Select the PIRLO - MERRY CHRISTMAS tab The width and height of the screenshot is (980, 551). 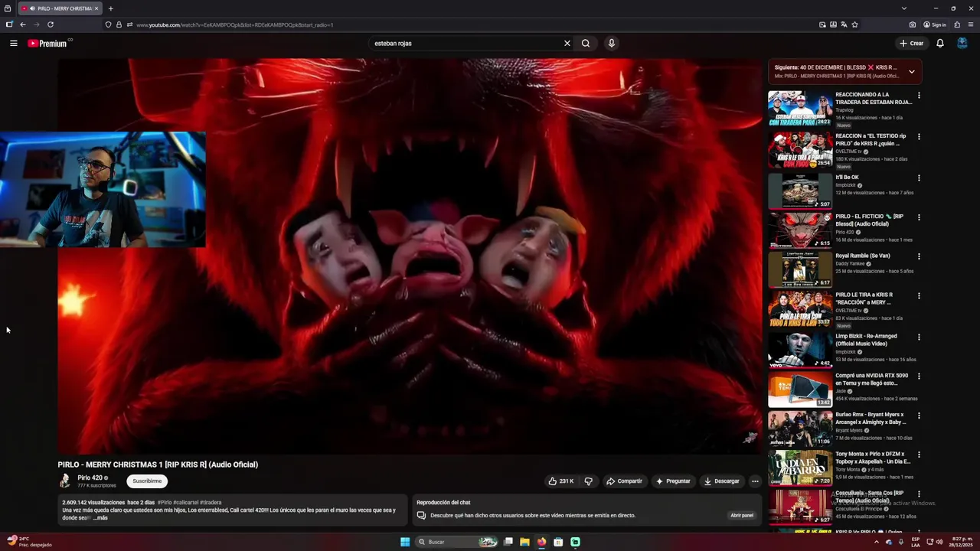(59, 8)
